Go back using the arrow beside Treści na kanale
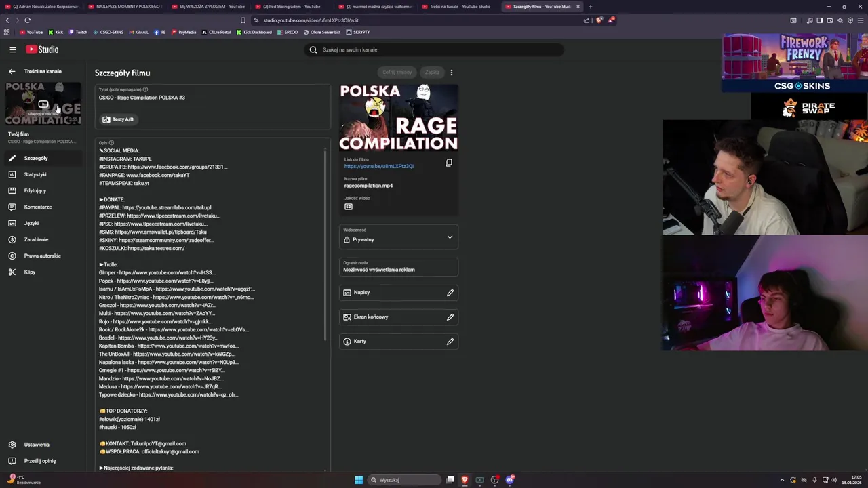Viewport: 868px width, 488px height. pos(12,71)
